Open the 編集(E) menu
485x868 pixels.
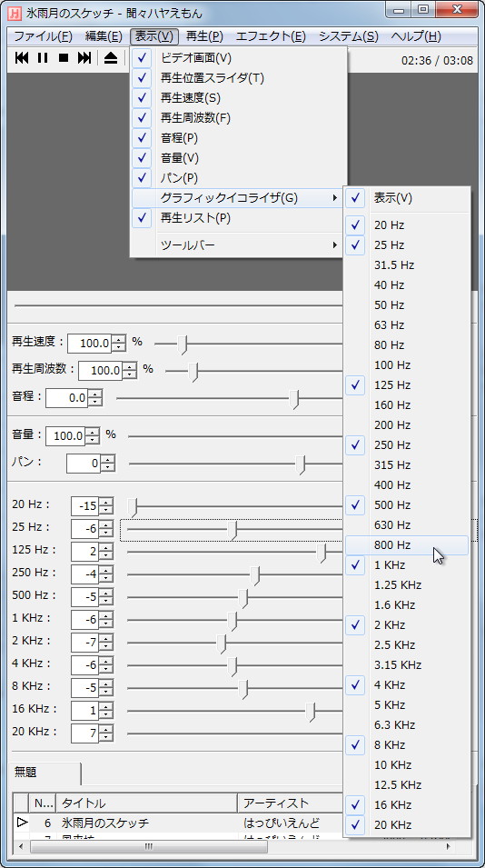104,36
